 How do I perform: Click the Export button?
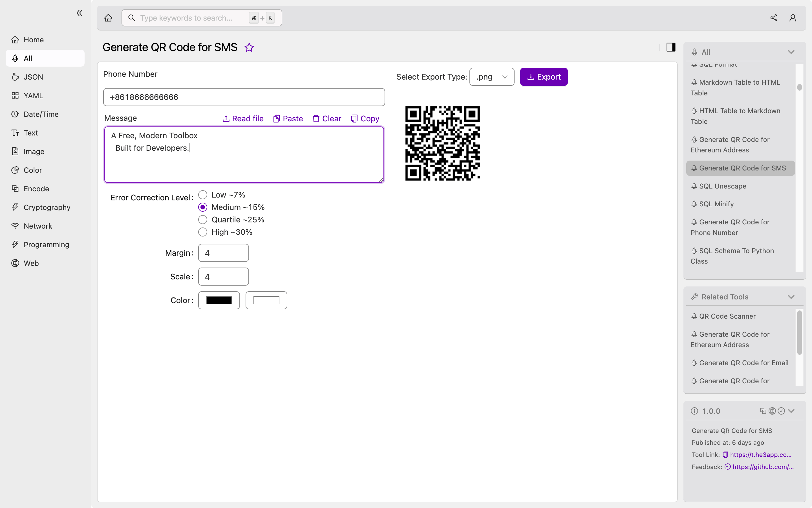coord(544,77)
